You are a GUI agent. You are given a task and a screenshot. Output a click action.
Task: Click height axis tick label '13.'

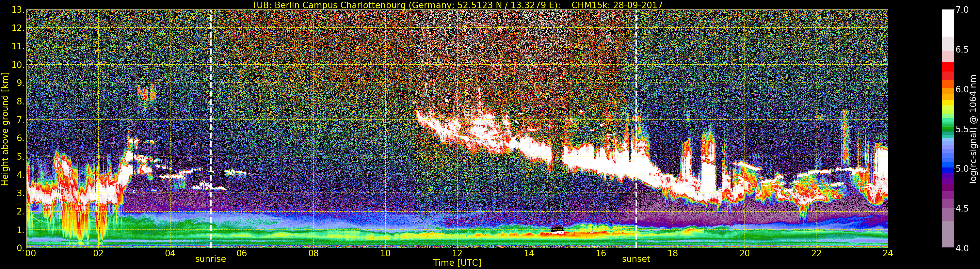pyautogui.click(x=18, y=10)
